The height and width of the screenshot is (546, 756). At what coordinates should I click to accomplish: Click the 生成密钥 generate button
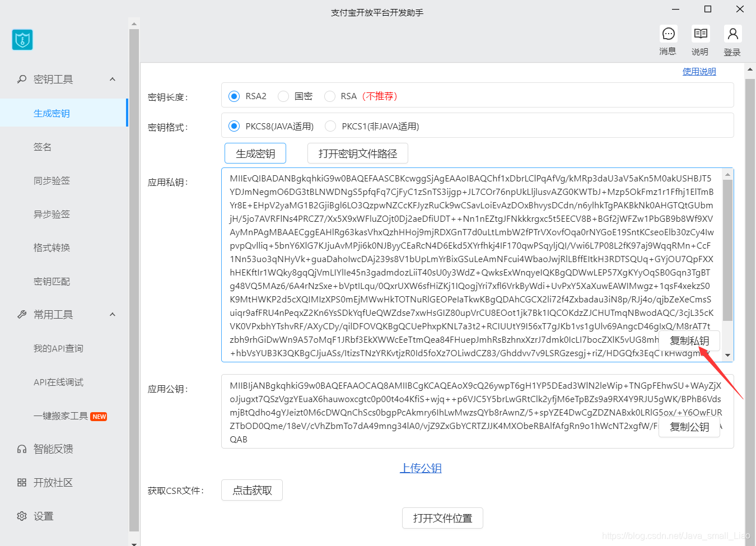tap(255, 153)
